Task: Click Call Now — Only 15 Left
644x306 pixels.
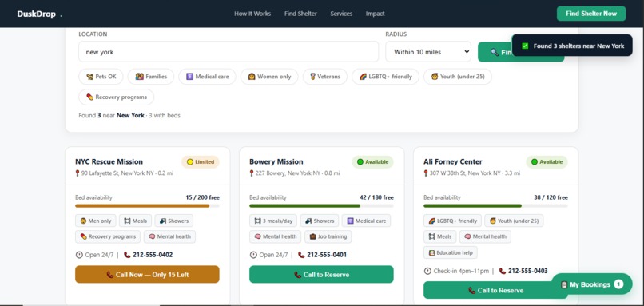Action: point(147,274)
